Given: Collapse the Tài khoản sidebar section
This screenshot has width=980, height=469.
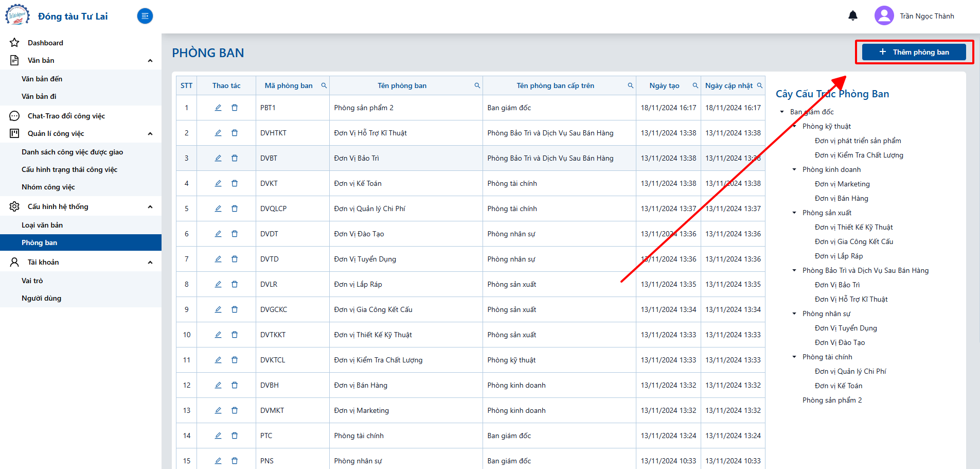Looking at the screenshot, I should click(150, 263).
